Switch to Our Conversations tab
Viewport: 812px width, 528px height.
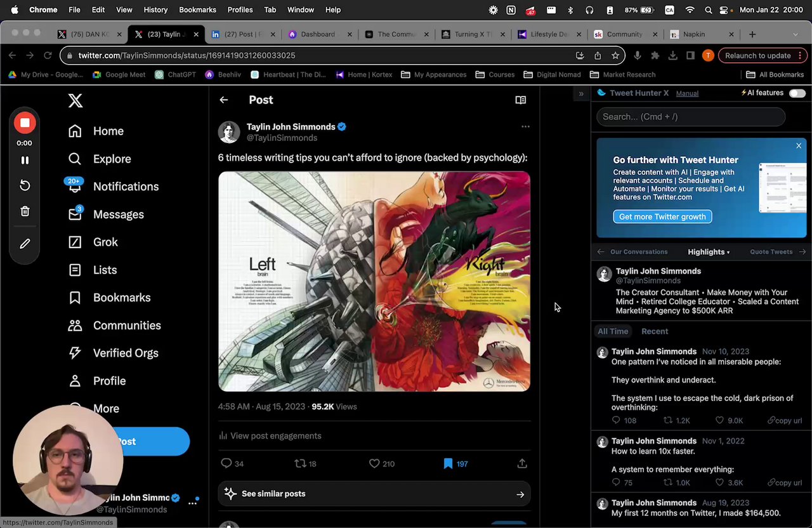tap(639, 252)
